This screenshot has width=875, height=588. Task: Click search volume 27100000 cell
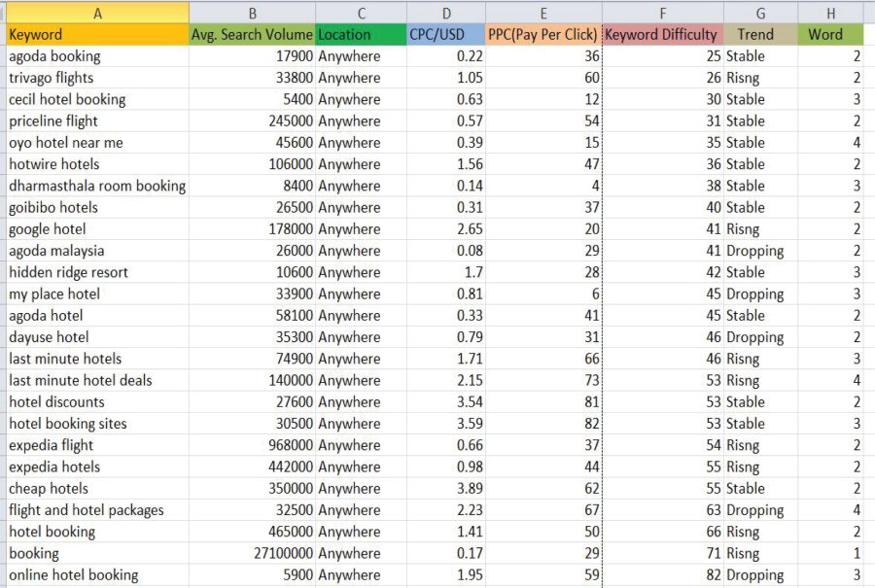click(x=252, y=553)
